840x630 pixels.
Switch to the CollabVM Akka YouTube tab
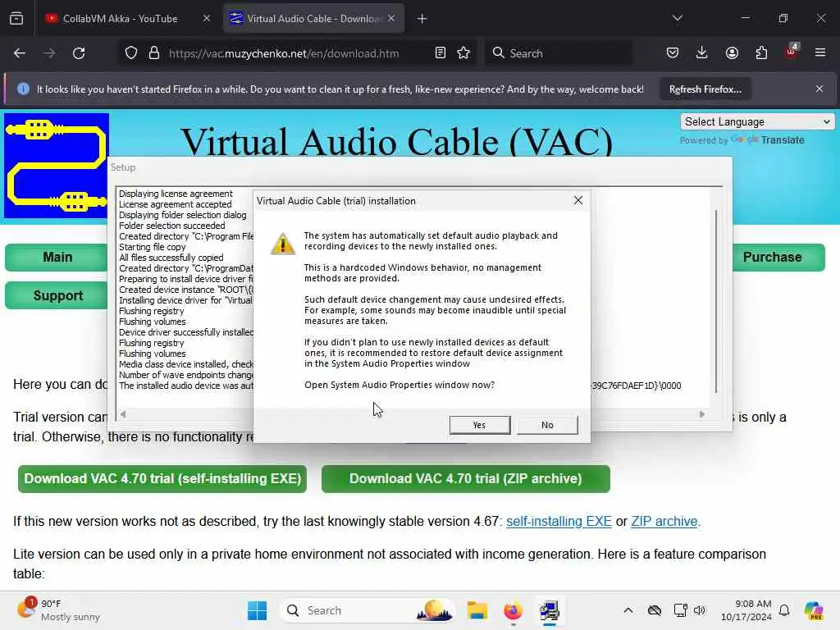coord(120,19)
